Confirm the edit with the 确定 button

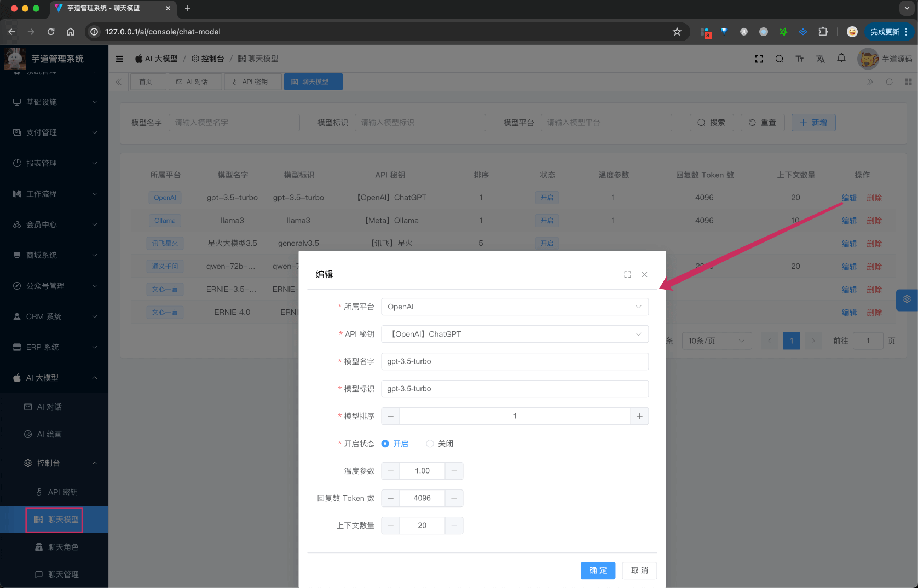pos(598,570)
